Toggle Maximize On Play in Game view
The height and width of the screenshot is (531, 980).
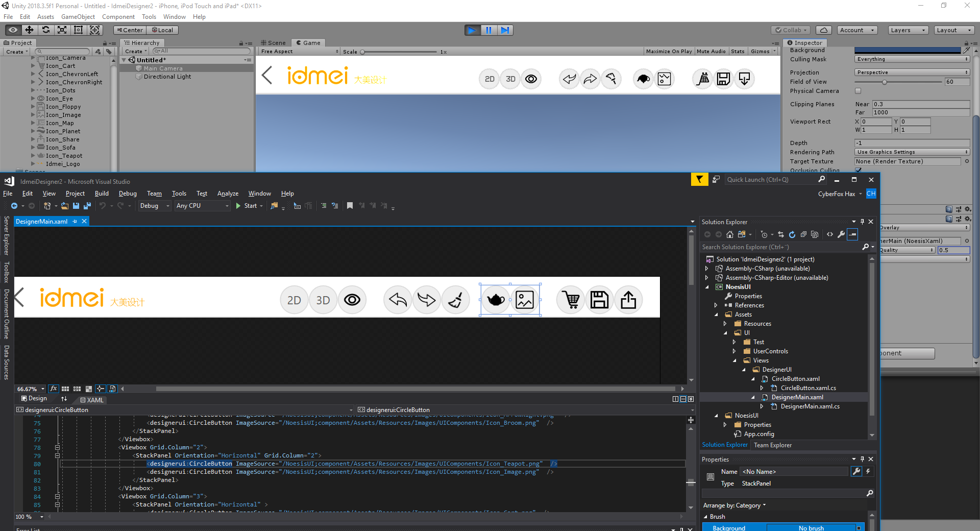point(669,51)
